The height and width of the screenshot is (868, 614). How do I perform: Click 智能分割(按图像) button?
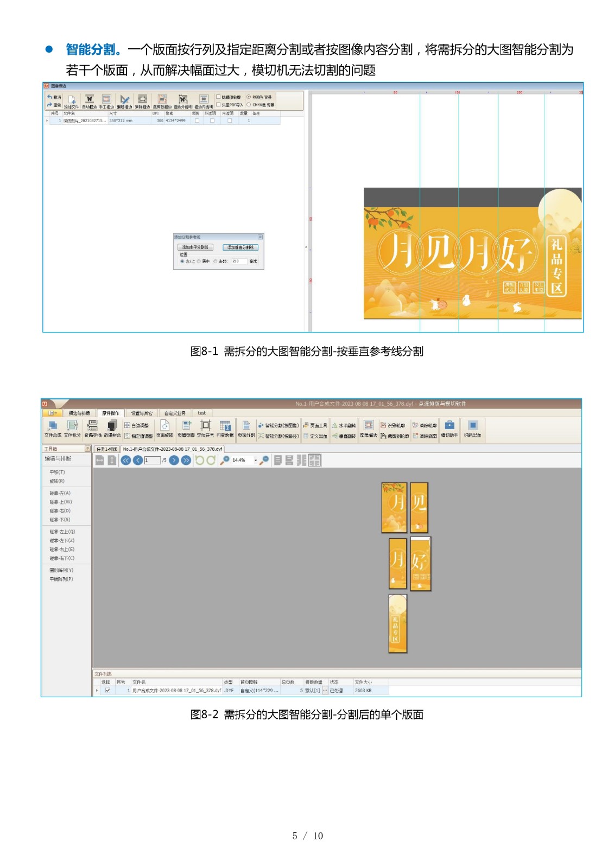(x=278, y=425)
